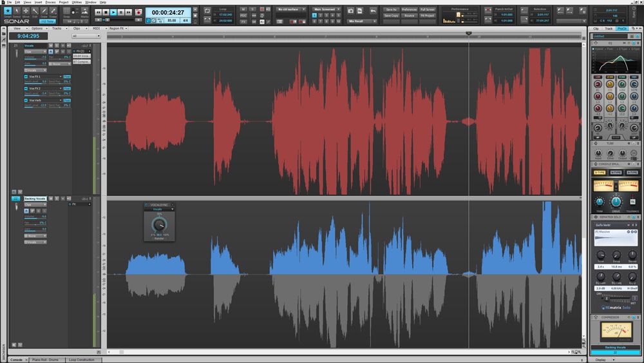Click the timeline playhead marker
The height and width of the screenshot is (363, 644).
(x=469, y=34)
